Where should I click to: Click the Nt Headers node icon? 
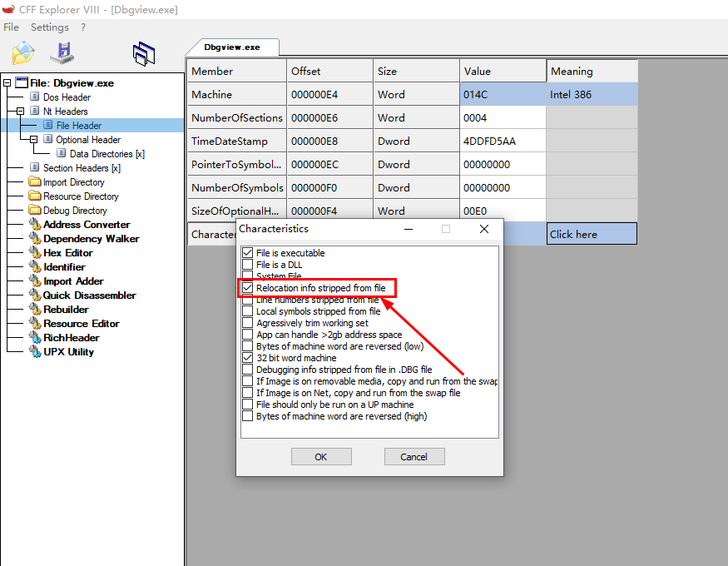[34, 111]
